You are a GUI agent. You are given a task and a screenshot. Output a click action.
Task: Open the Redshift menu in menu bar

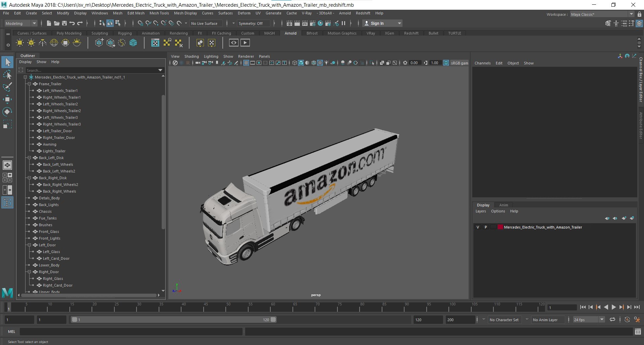363,13
